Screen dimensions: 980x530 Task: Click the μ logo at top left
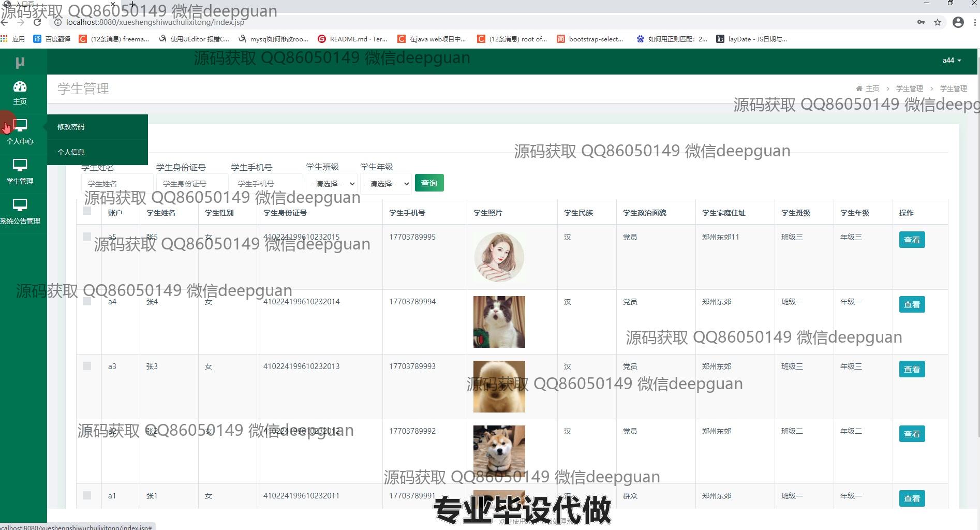point(20,63)
